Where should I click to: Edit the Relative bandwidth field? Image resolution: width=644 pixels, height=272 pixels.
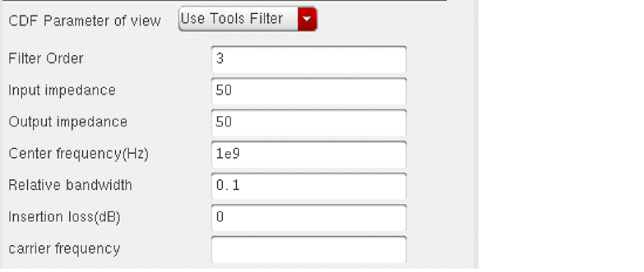(308, 185)
